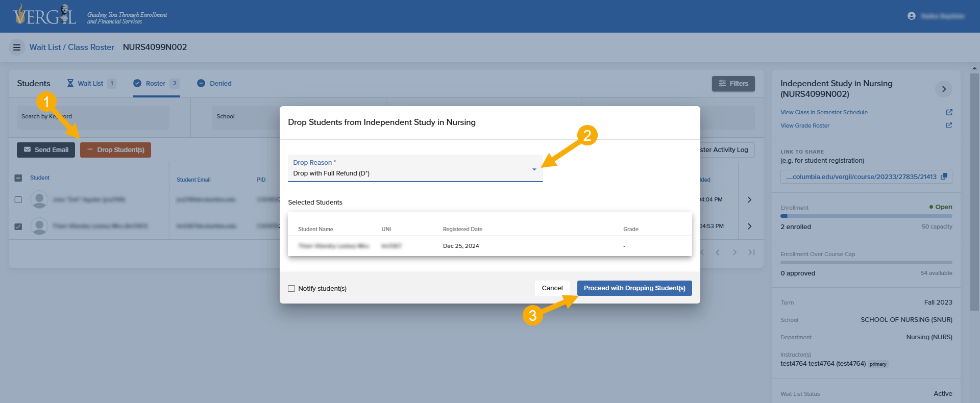980x403 pixels.
Task: Open external Grade Roster link icon
Action: pyautogui.click(x=949, y=125)
